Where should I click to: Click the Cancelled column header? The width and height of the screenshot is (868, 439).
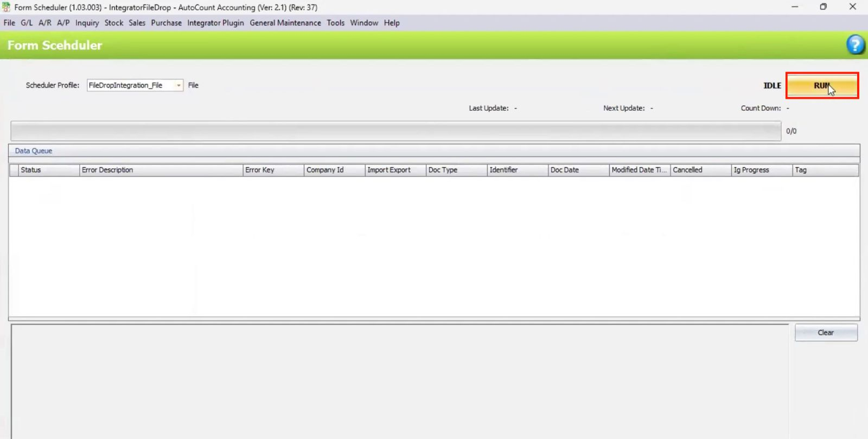[700, 170]
